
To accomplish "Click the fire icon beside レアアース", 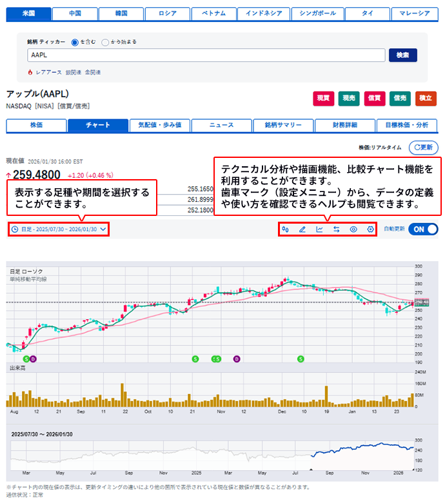I will 30,72.
